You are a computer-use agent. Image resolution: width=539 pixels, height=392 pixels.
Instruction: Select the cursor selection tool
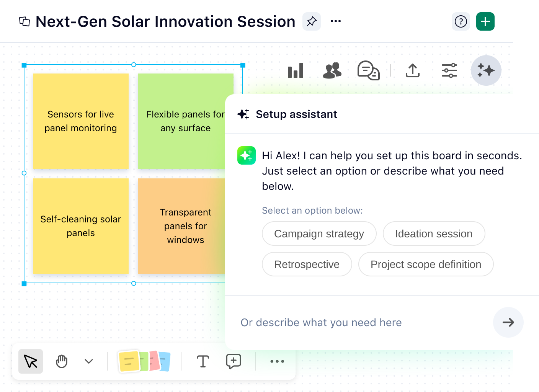click(30, 361)
